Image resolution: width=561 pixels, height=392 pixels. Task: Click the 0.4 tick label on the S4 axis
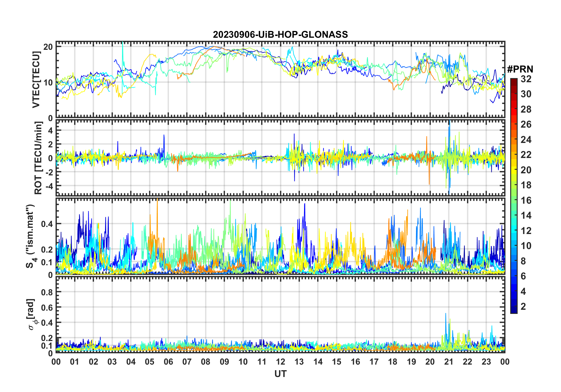47,224
